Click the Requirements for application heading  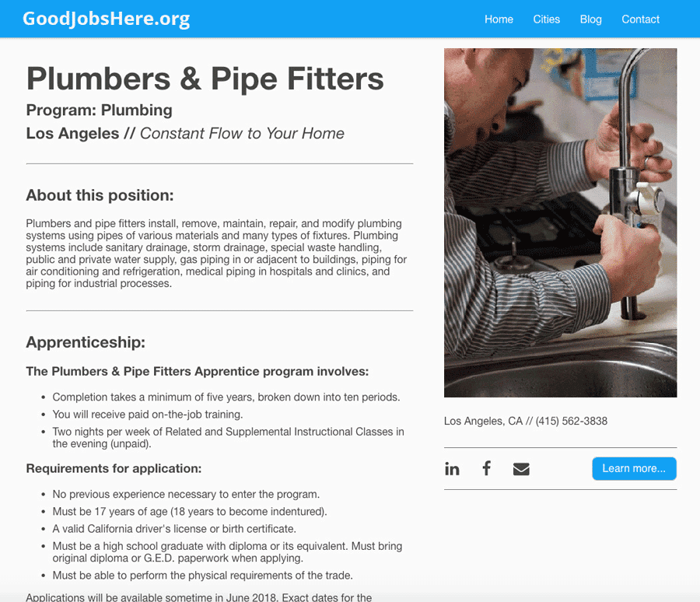click(114, 468)
